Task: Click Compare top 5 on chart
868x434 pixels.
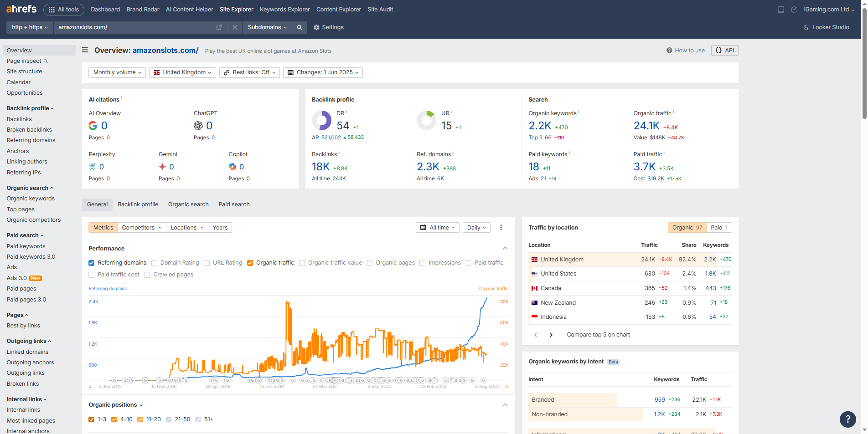Action: (598, 335)
